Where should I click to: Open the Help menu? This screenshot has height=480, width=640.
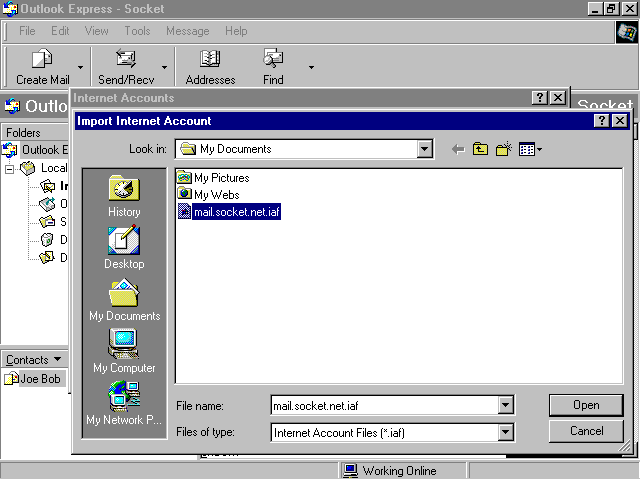pos(236,31)
